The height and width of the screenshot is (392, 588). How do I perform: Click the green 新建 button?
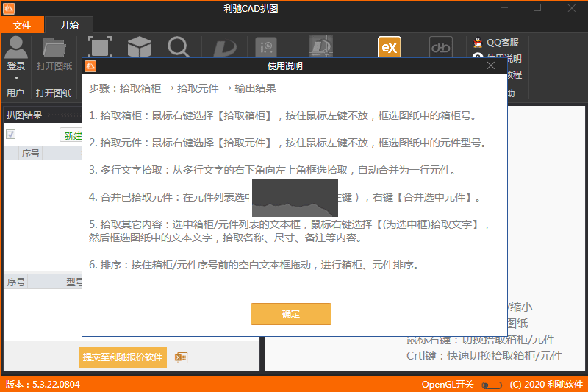72,135
